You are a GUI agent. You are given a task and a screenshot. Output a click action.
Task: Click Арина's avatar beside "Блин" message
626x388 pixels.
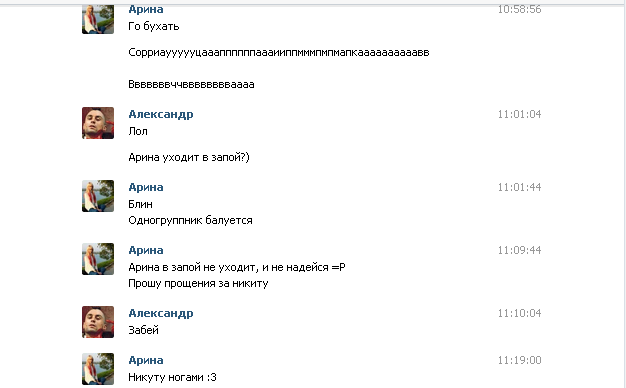pos(98,196)
